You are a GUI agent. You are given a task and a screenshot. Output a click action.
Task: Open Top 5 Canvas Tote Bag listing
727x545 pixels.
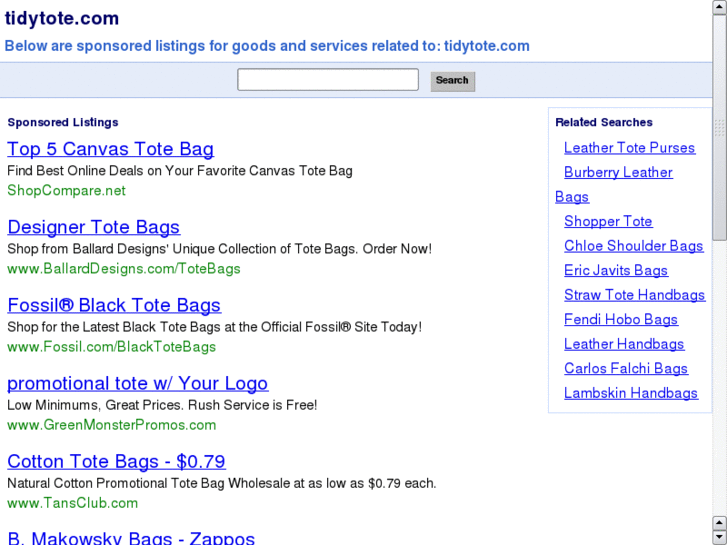point(110,149)
